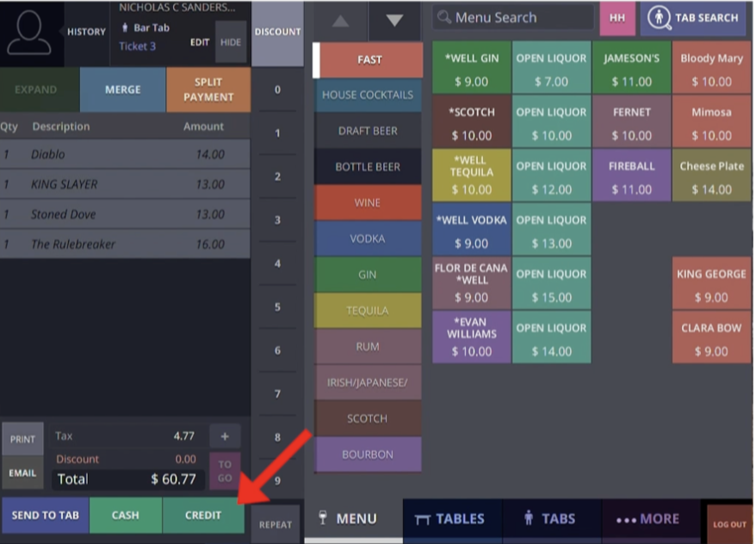Add FIREBALL $11.00
The width and height of the screenshot is (756, 544).
[x=632, y=176]
